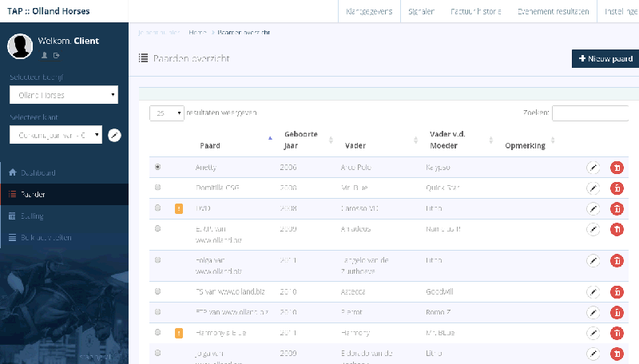Delete the horse with father Eldorado van de Zeshoek
This screenshot has width=639, height=364.
(617, 354)
